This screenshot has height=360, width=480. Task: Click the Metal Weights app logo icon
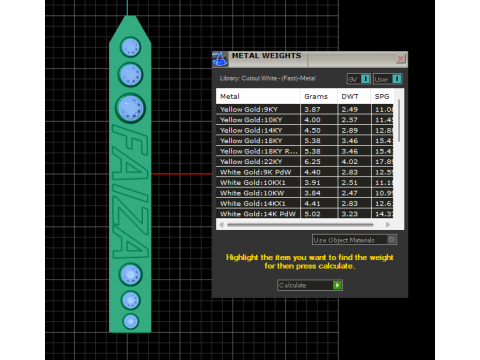pos(220,59)
